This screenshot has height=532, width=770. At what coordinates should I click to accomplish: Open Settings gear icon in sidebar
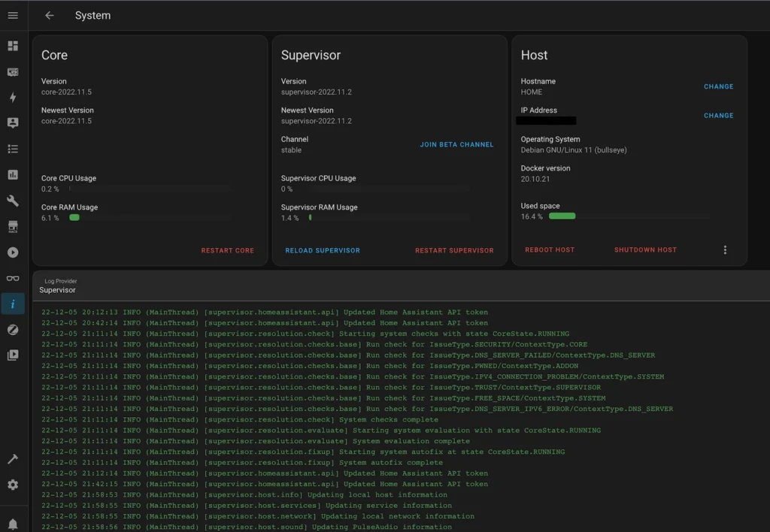(x=13, y=485)
